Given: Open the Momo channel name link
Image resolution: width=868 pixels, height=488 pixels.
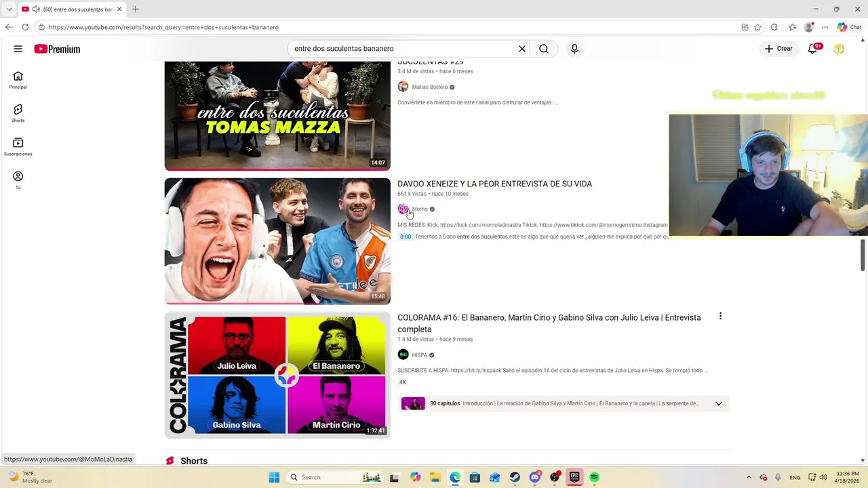Looking at the screenshot, I should (x=420, y=209).
